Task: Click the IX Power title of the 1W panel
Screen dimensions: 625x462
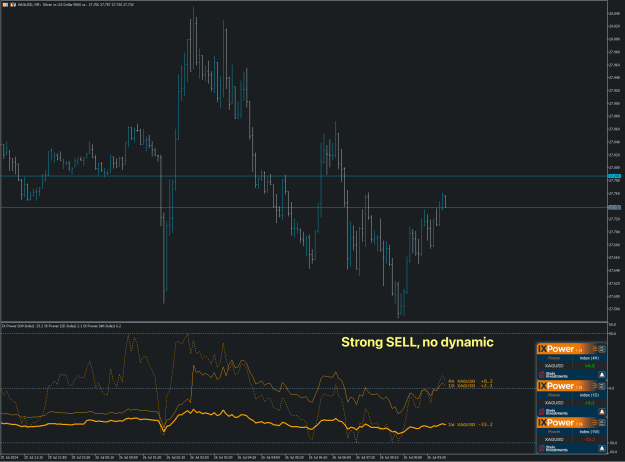Action: click(x=556, y=423)
